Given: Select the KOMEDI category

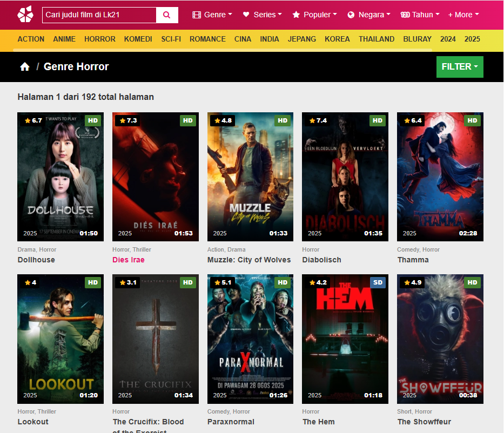Looking at the screenshot, I should click(138, 39).
